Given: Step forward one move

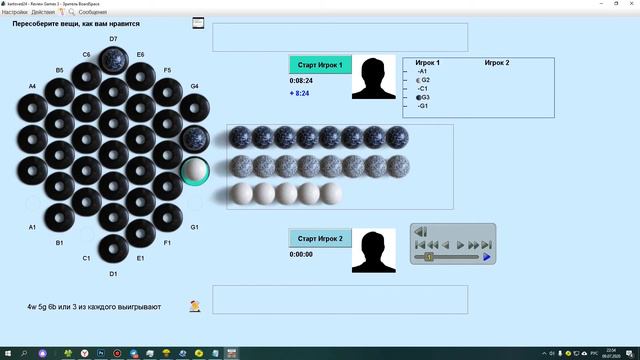Looking at the screenshot, I should (x=460, y=245).
